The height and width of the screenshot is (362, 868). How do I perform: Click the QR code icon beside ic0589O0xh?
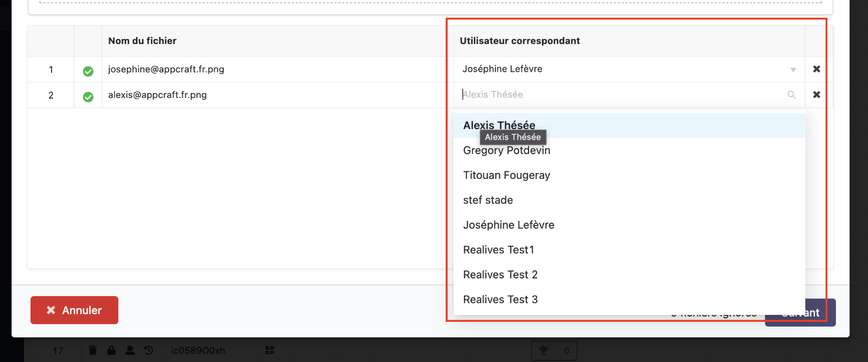pos(270,350)
